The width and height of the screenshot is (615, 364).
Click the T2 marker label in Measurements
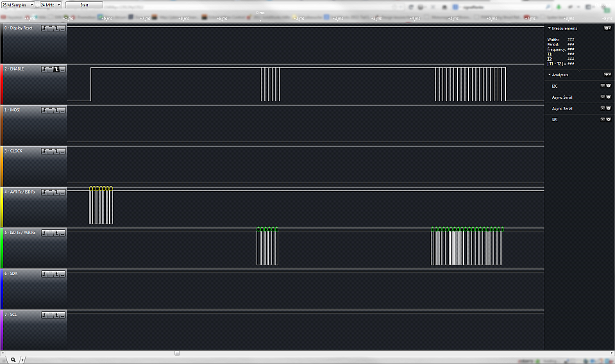tap(550, 59)
